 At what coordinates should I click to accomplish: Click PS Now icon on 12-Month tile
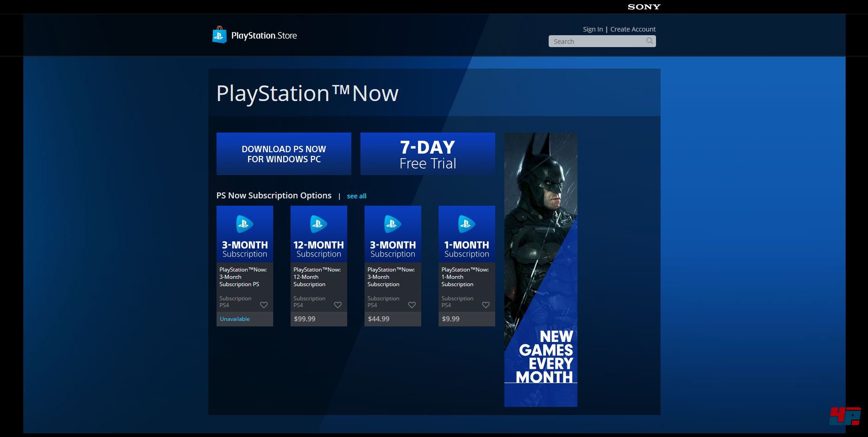(x=318, y=224)
